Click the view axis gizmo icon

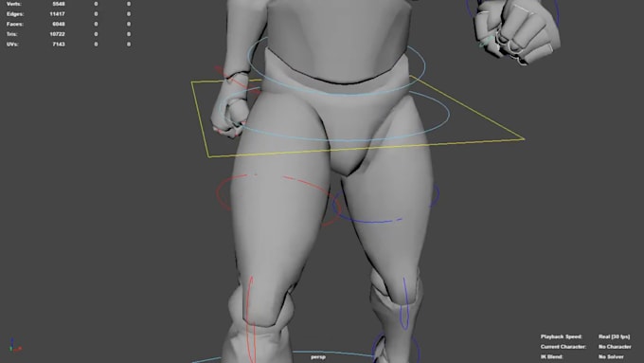(x=15, y=345)
